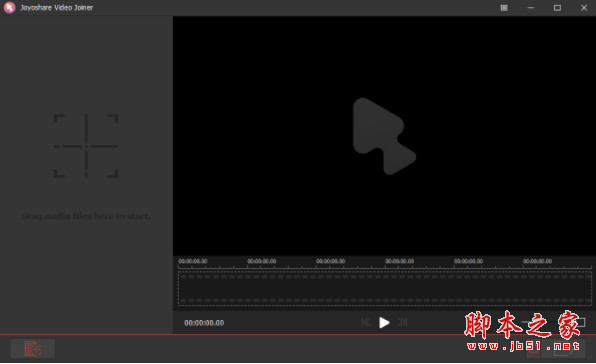Select the first timestamp on the timeline ruler
Image resolution: width=596 pixels, height=364 pixels.
(x=193, y=261)
